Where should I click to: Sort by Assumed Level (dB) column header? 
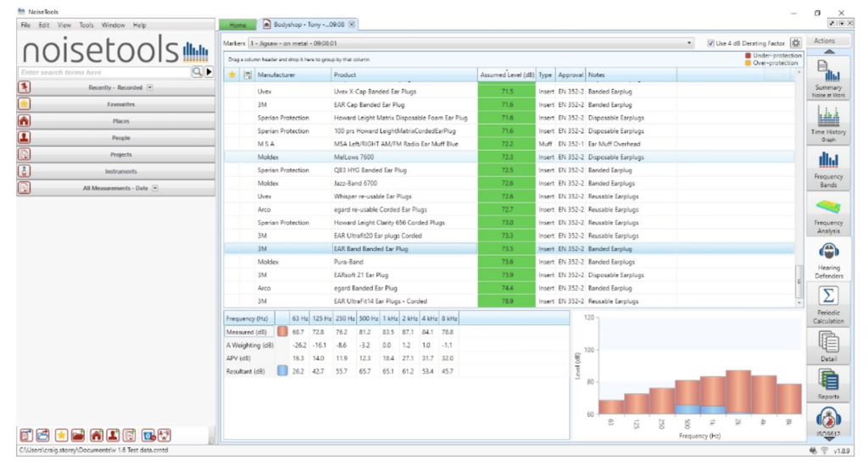[506, 75]
